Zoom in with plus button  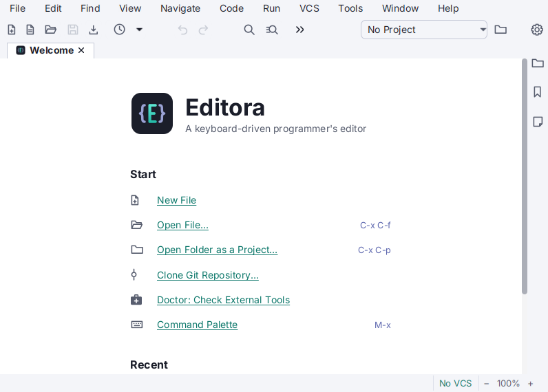tap(531, 384)
